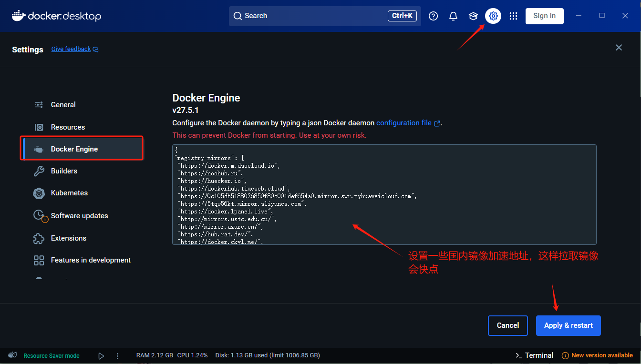Open the configuration file link
The height and width of the screenshot is (364, 641).
click(403, 122)
